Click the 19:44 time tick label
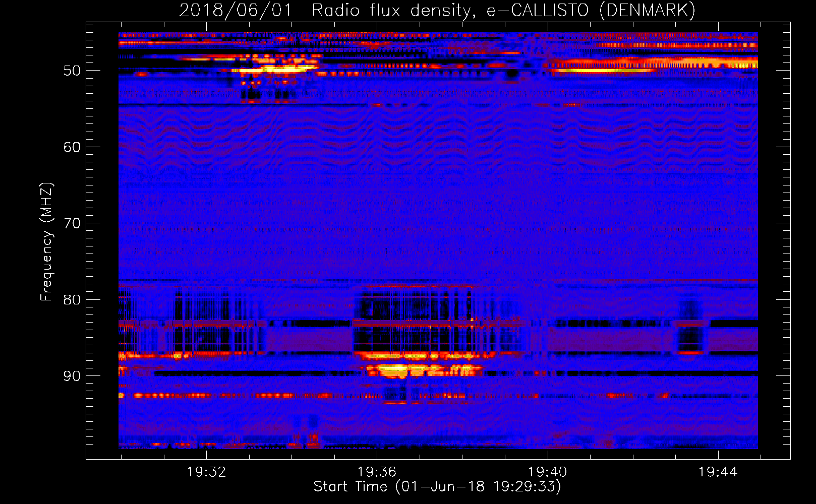This screenshot has height=504, width=816. pos(718,472)
